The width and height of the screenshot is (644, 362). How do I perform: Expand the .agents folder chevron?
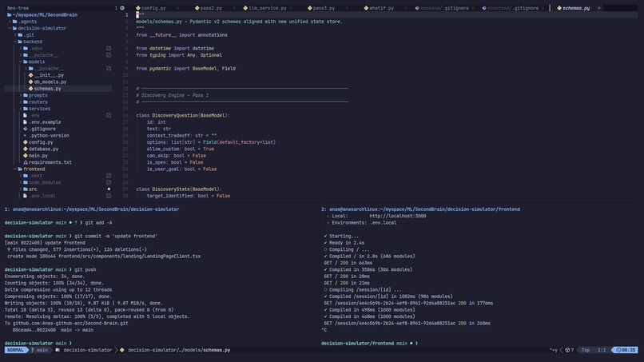(10, 22)
